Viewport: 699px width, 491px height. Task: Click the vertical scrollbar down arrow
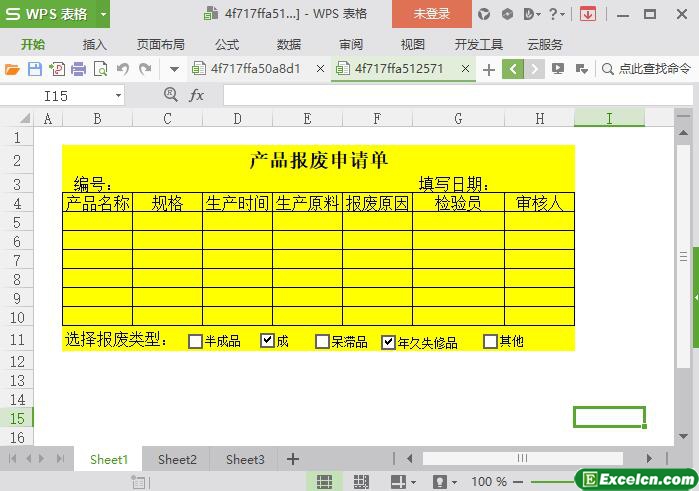683,436
